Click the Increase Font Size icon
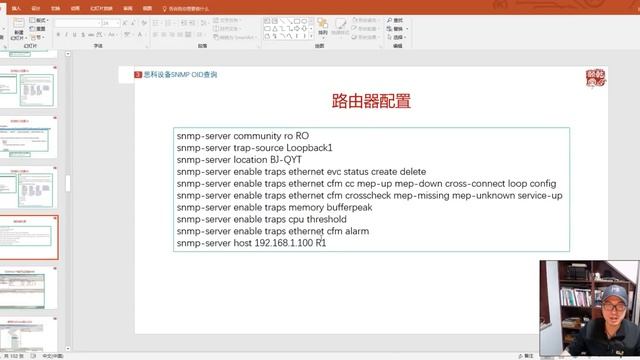Viewport: 640px width, 360px height. click(125, 23)
